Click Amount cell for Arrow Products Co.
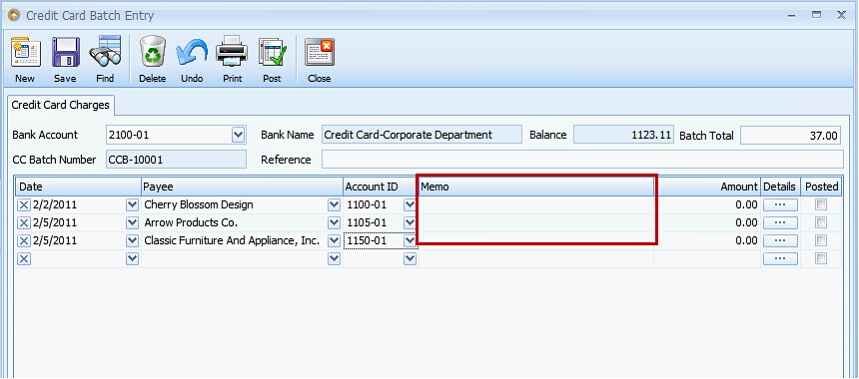The image size is (859, 379). click(x=707, y=223)
